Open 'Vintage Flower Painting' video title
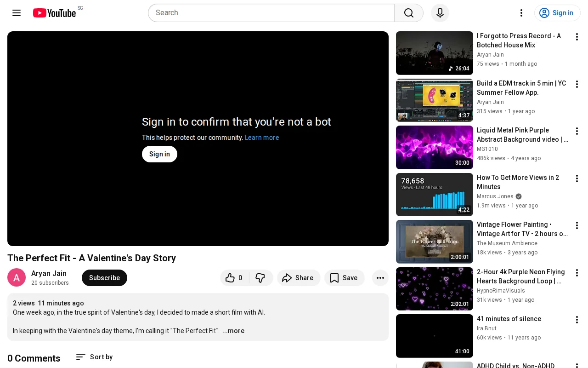The width and height of the screenshot is (588, 368). (522, 229)
